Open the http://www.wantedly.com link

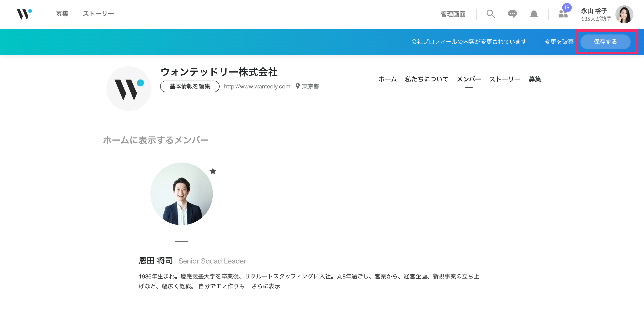click(257, 86)
